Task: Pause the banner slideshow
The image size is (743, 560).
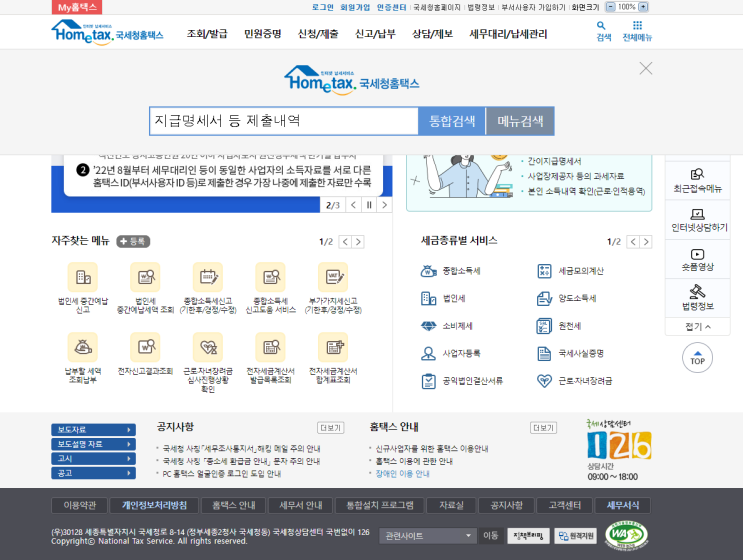Action: pyautogui.click(x=369, y=205)
